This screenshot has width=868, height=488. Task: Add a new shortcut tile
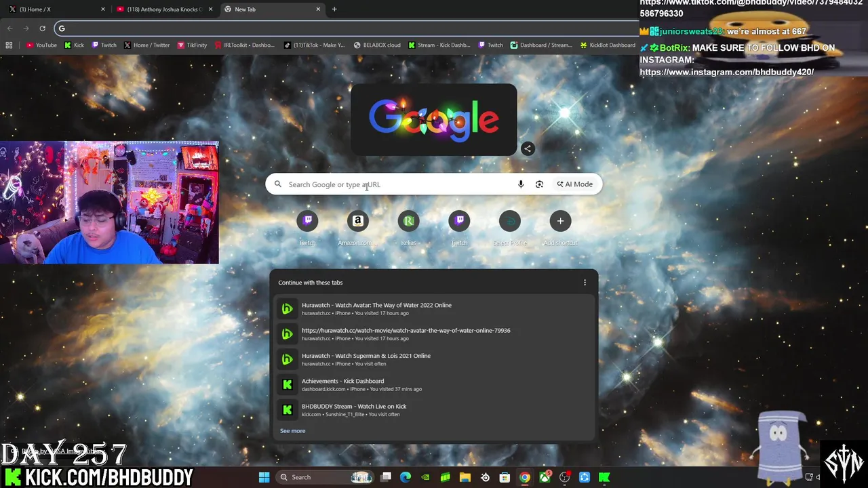(x=560, y=227)
